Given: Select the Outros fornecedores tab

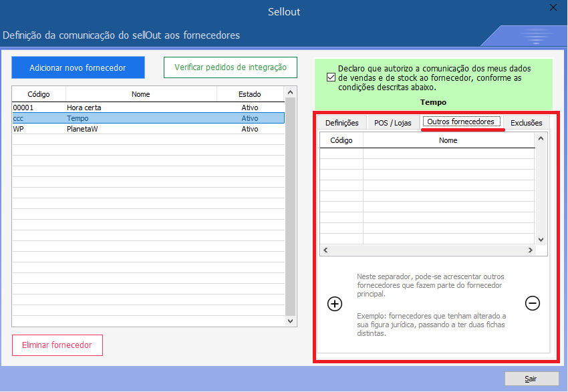Looking at the screenshot, I should click(x=460, y=122).
